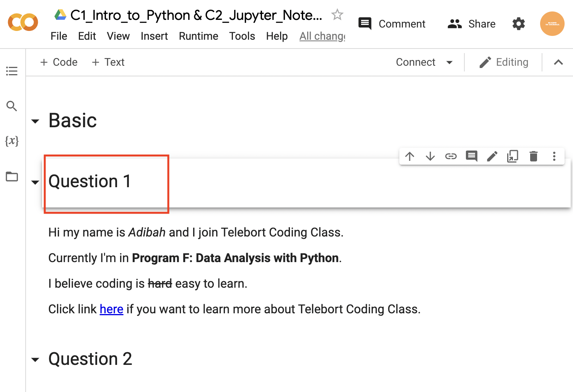Open the variables inspector panel
The height and width of the screenshot is (392, 573).
[12, 141]
